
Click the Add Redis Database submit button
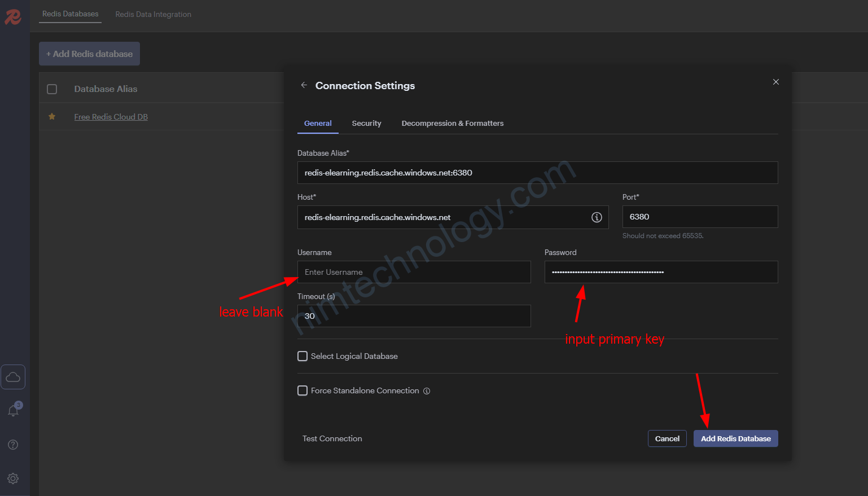735,438
